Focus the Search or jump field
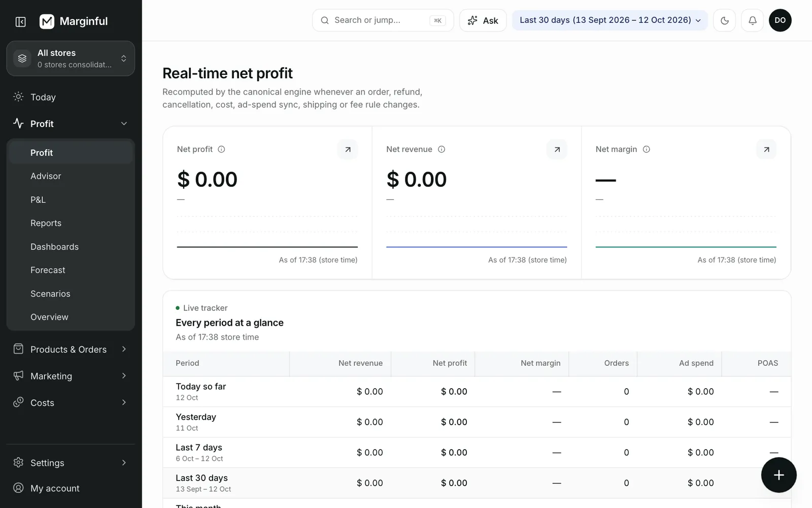812x508 pixels. tap(383, 20)
